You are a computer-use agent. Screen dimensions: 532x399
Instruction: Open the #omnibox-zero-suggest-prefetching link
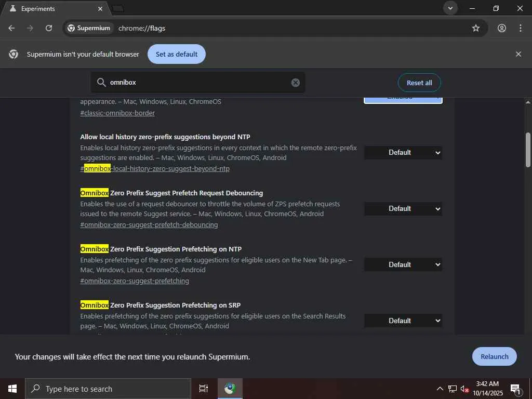coord(135,281)
